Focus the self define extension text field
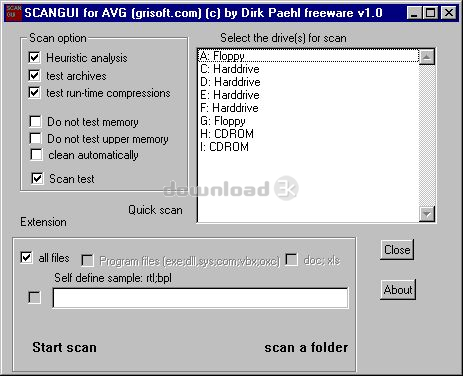 point(200,298)
